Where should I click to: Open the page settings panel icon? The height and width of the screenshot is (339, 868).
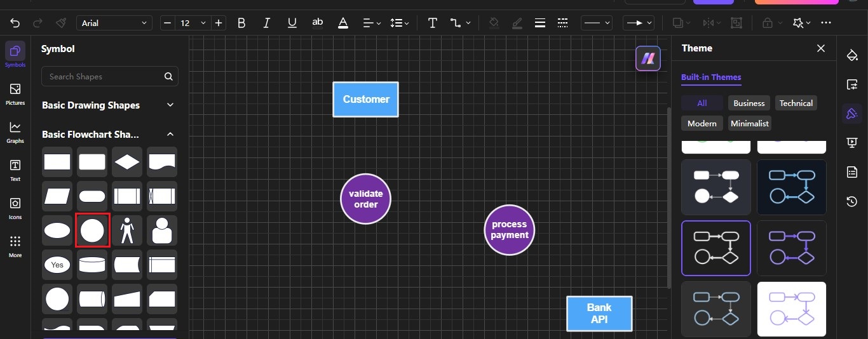(x=852, y=84)
